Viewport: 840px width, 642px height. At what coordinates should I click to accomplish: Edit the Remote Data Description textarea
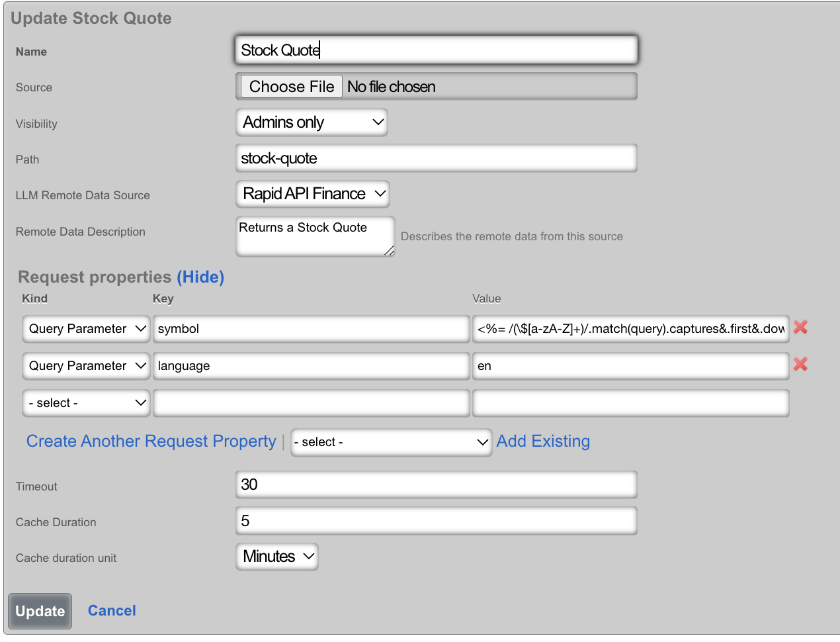314,236
